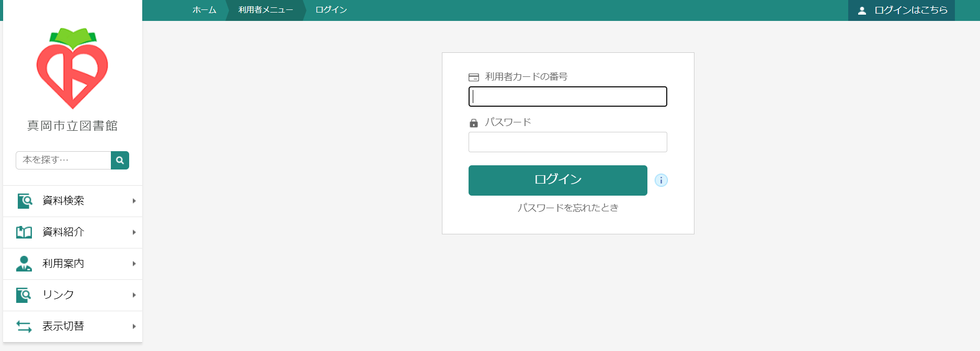Click the padlock icon beside パスワード

click(x=474, y=123)
